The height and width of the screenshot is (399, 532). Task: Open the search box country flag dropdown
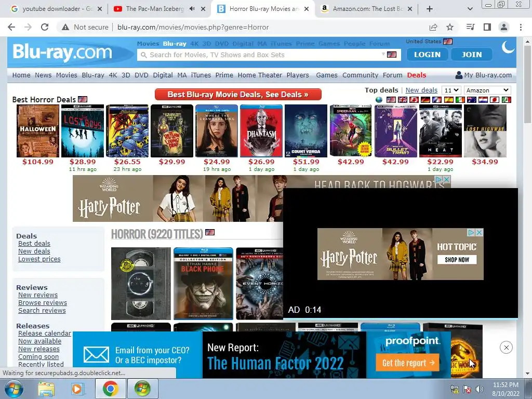390,55
